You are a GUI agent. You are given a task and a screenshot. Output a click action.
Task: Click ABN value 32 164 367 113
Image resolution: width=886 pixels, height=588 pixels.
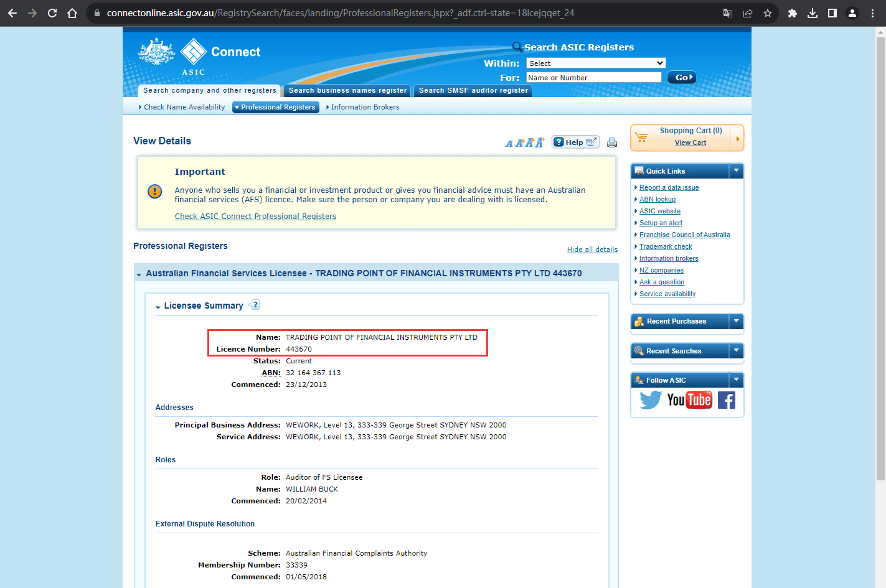coord(313,373)
